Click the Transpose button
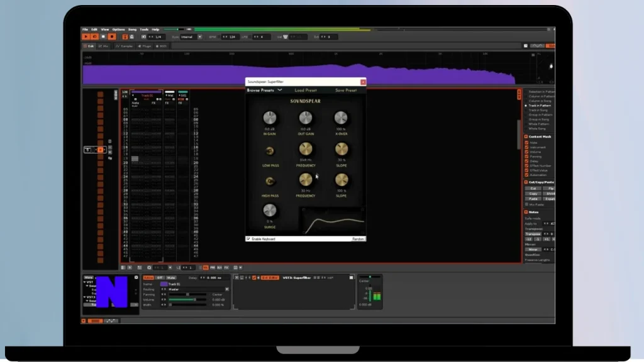 tap(533, 234)
